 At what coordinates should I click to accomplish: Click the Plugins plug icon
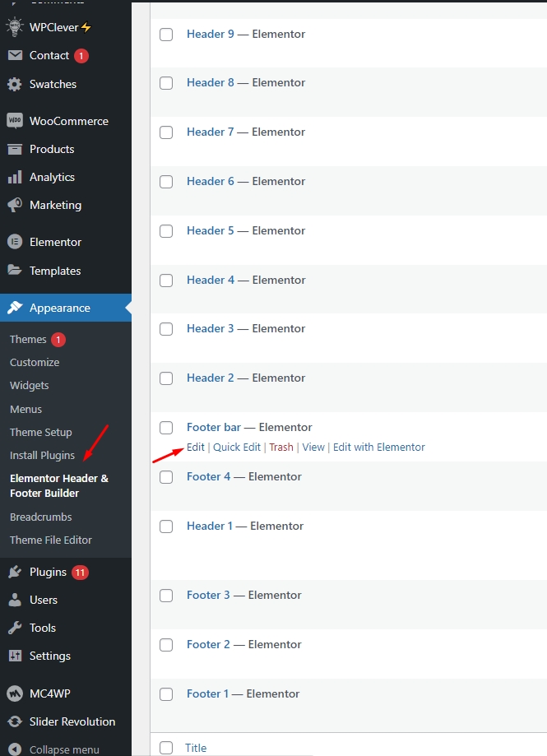14,572
